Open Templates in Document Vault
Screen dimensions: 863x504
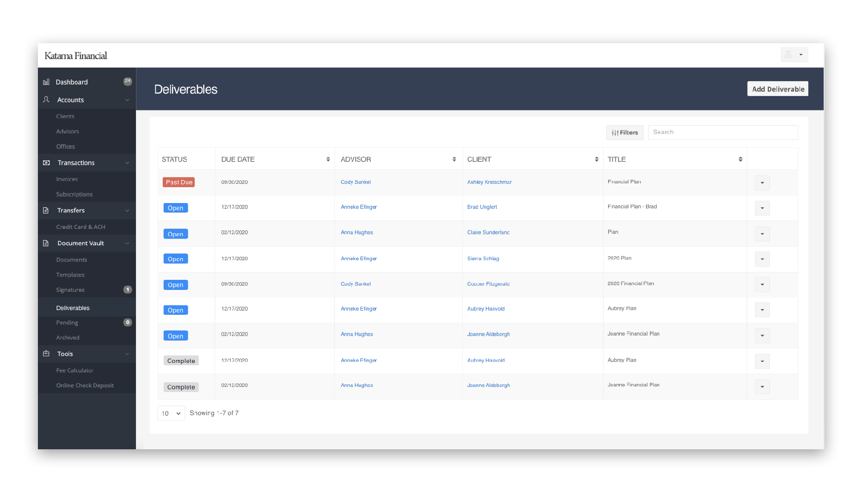tap(70, 275)
